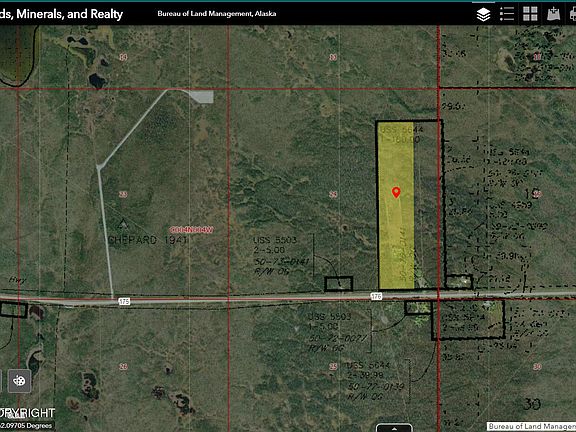The height and width of the screenshot is (432, 576).
Task: Click the USS 5503 2-5.00 label
Action: pyautogui.click(x=275, y=245)
